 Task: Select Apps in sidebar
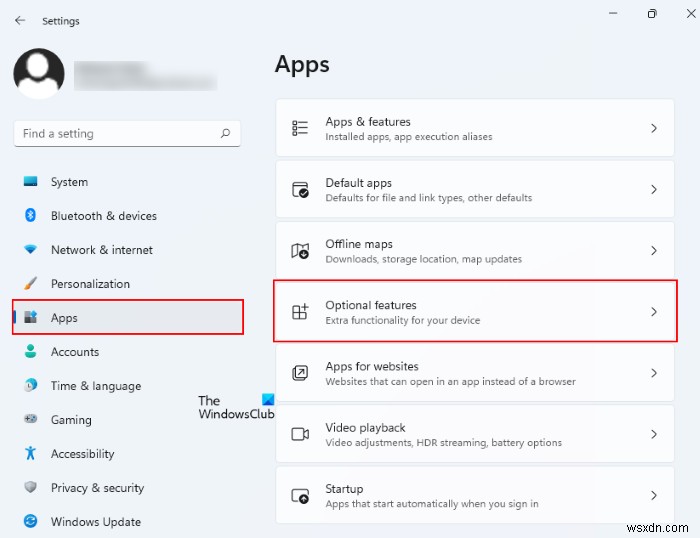pyautogui.click(x=128, y=317)
